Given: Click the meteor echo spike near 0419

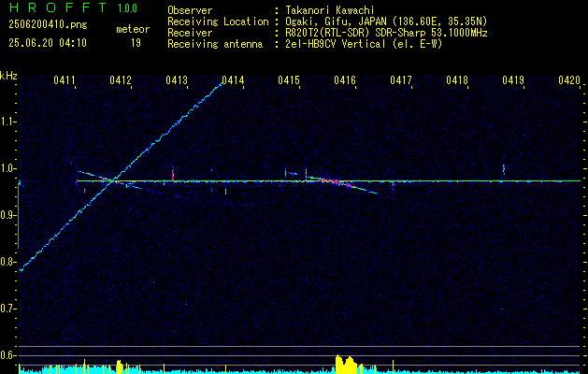Looking at the screenshot, I should 504,169.
